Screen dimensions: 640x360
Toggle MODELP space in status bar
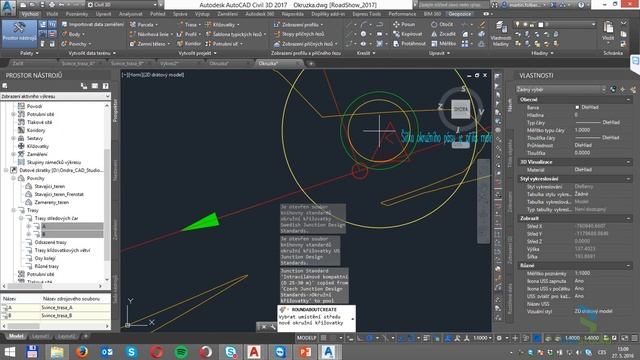pyautogui.click(x=307, y=338)
